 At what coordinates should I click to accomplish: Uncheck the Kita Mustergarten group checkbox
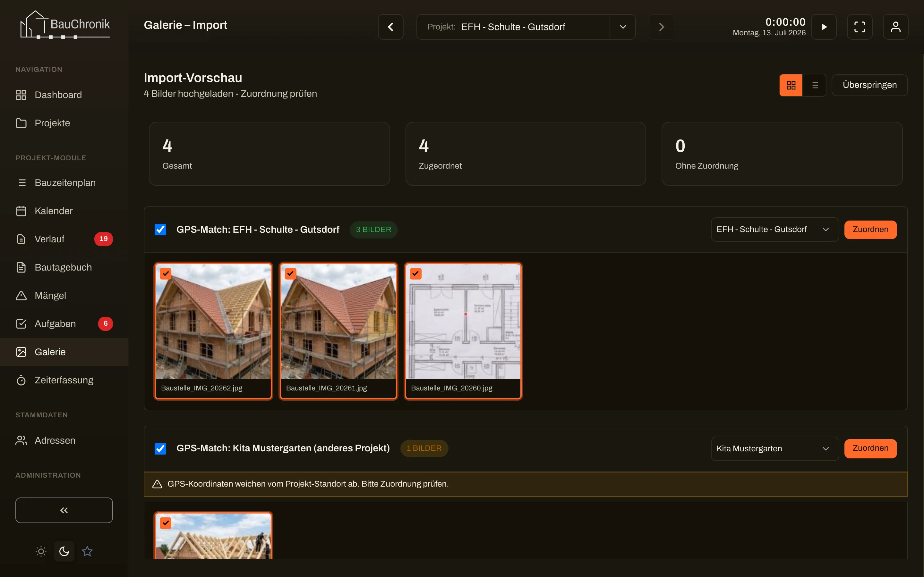pyautogui.click(x=160, y=448)
